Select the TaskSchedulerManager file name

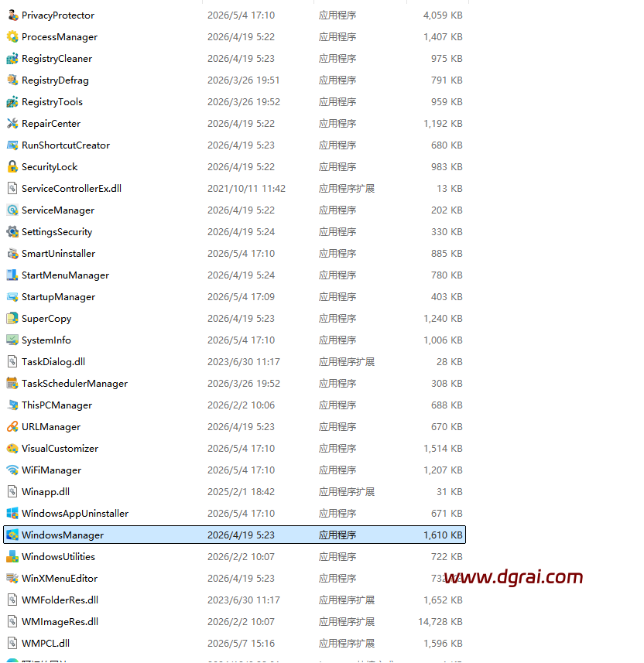pyautogui.click(x=74, y=383)
